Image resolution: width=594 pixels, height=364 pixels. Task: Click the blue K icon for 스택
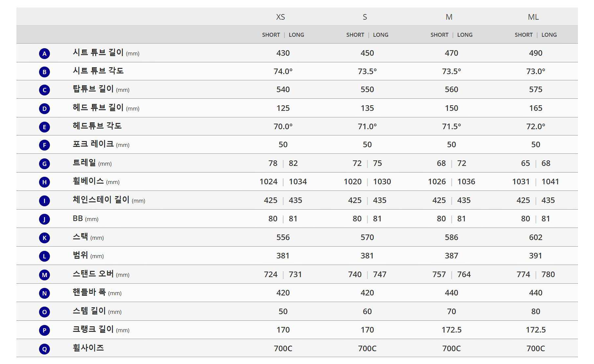point(44,238)
